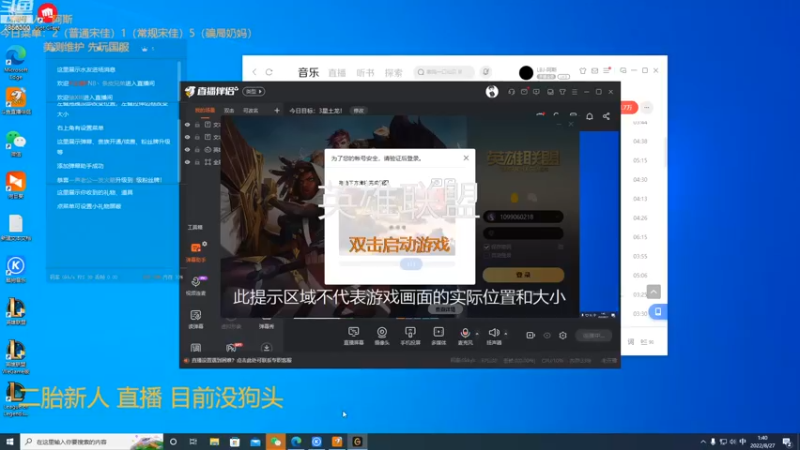This screenshot has width=800, height=450.
Task: Click the Windows Start button
Action: (x=10, y=441)
